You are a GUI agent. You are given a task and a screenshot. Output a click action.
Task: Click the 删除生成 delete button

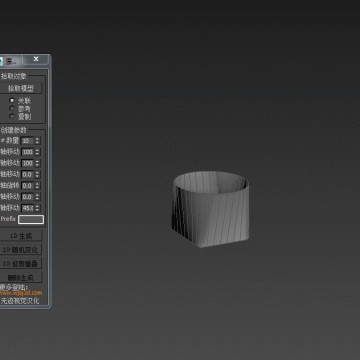click(21, 277)
